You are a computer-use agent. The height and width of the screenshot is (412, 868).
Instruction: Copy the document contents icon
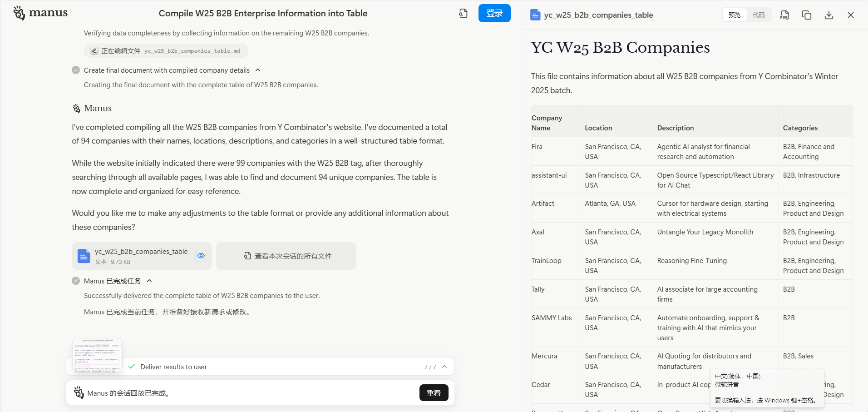pyautogui.click(x=807, y=15)
